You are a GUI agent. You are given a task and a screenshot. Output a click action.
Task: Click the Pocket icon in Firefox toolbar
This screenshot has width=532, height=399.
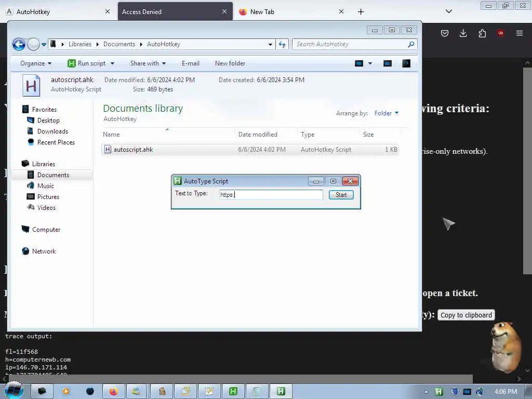pyautogui.click(x=445, y=33)
